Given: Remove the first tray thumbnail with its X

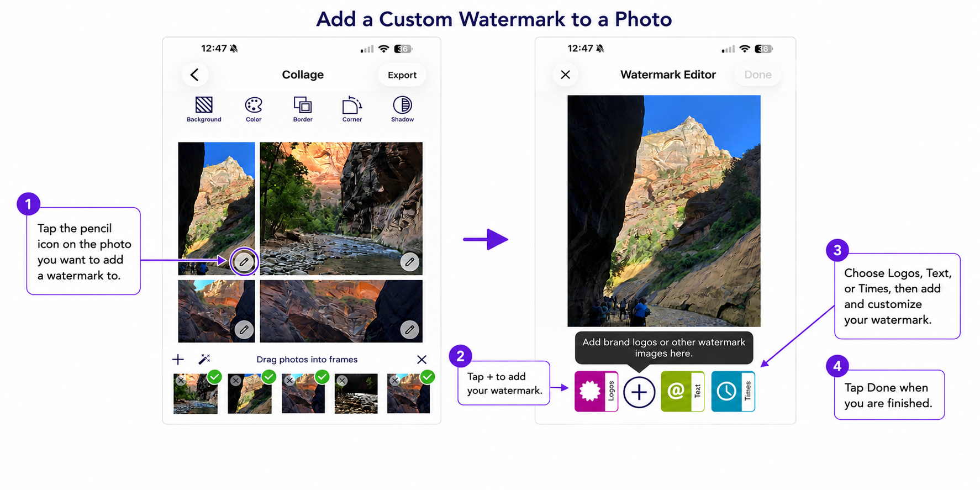Looking at the screenshot, I should click(x=181, y=381).
